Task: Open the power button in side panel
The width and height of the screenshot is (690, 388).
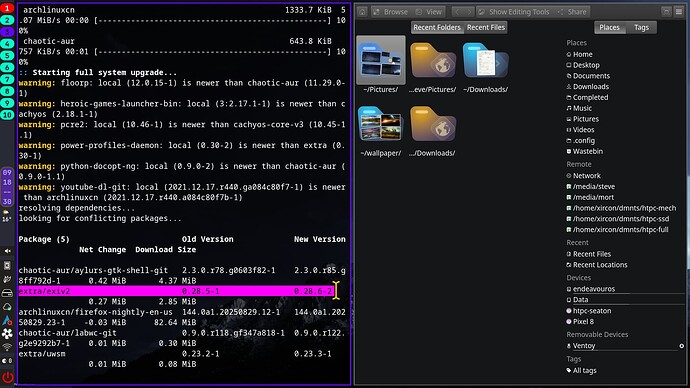Action: click(7, 377)
